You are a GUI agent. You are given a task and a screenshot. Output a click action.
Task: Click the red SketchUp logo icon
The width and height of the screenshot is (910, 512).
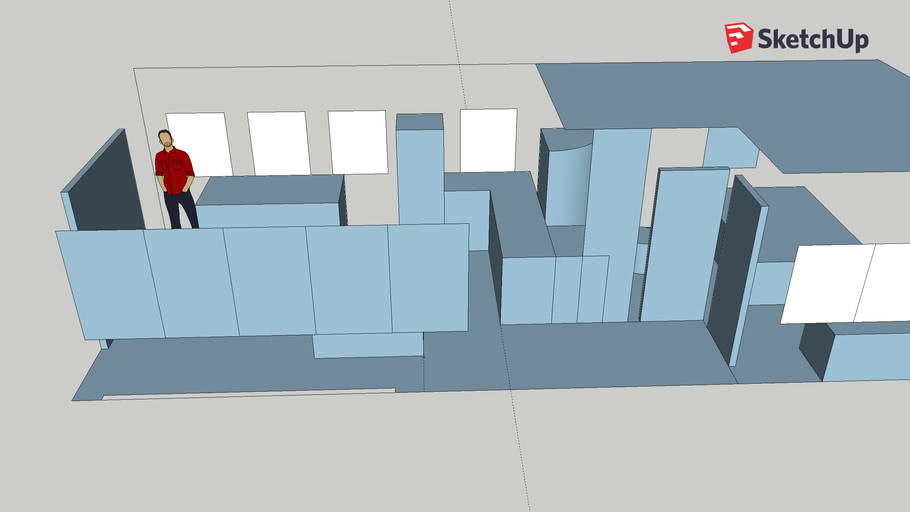click(x=739, y=38)
